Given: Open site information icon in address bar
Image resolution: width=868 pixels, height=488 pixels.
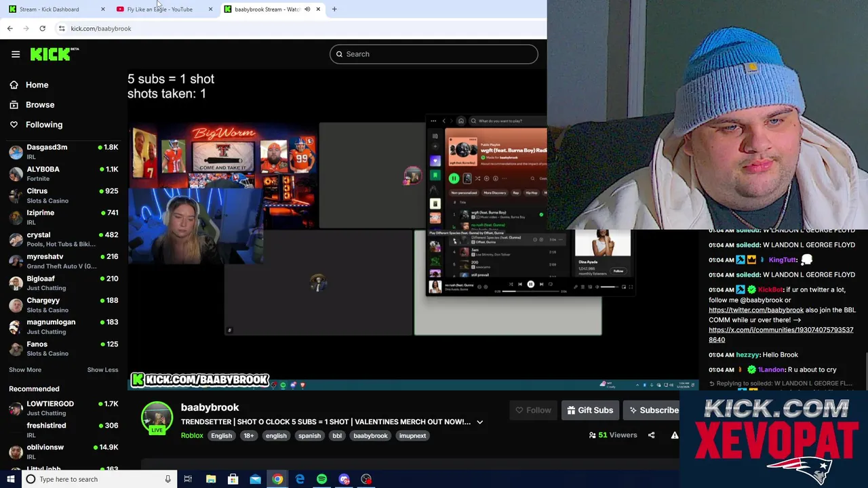Looking at the screenshot, I should [62, 28].
